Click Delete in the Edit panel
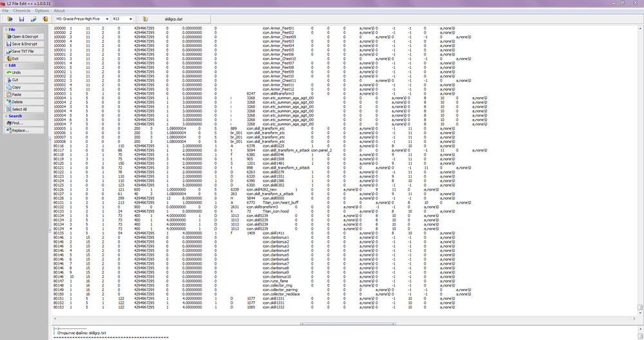Image resolution: width=644 pixels, height=340 pixels. [x=16, y=102]
